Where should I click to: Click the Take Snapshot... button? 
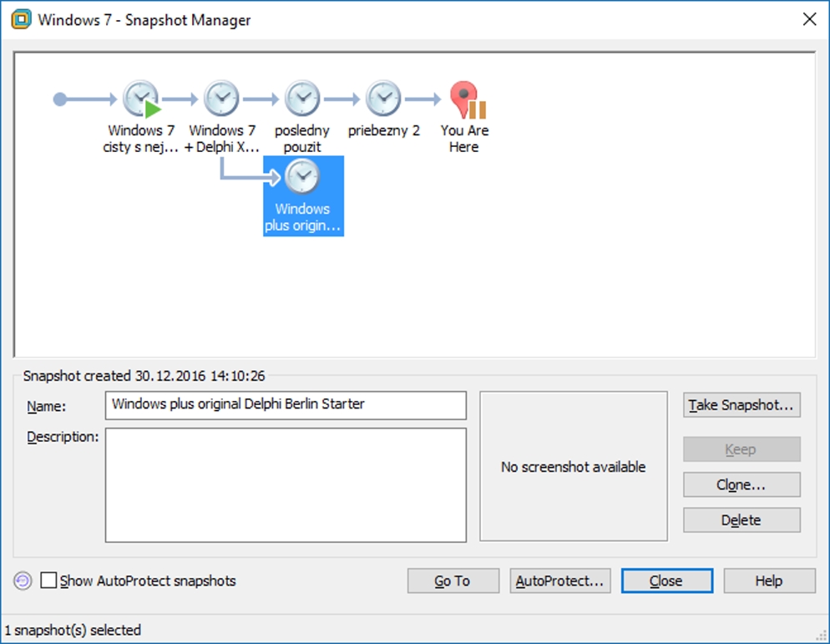click(741, 404)
